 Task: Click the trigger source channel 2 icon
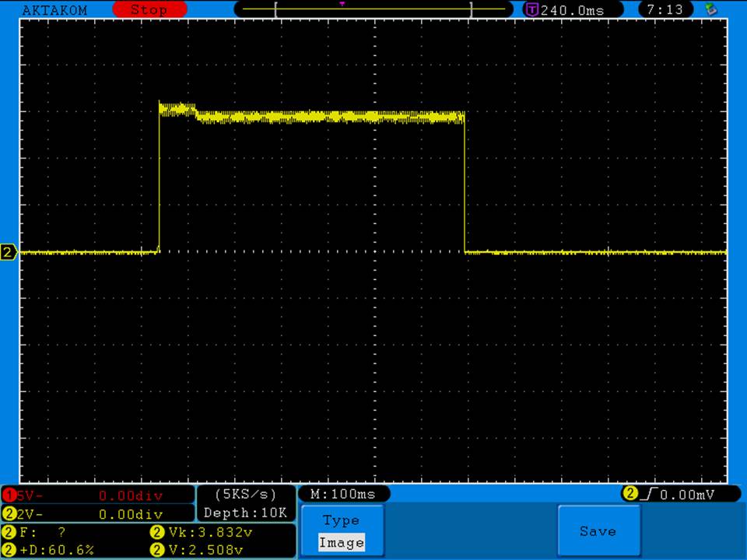pos(630,494)
